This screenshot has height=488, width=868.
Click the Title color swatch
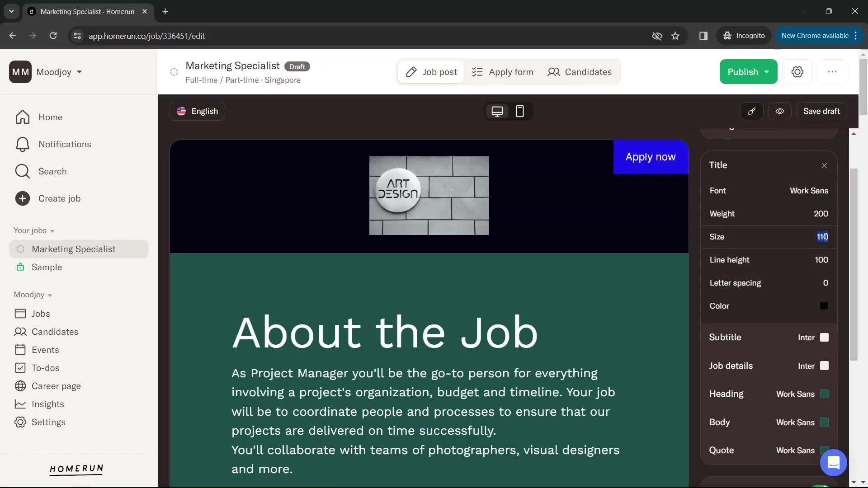pyautogui.click(x=823, y=305)
